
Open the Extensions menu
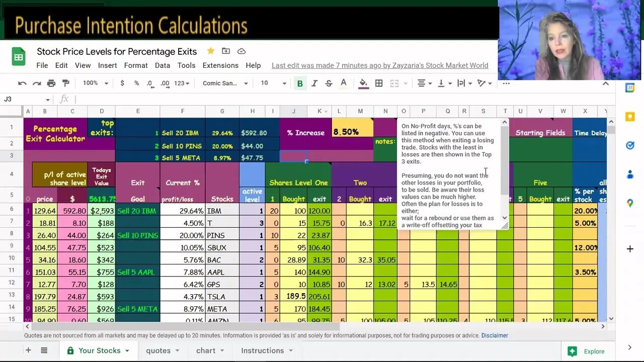[x=220, y=65]
